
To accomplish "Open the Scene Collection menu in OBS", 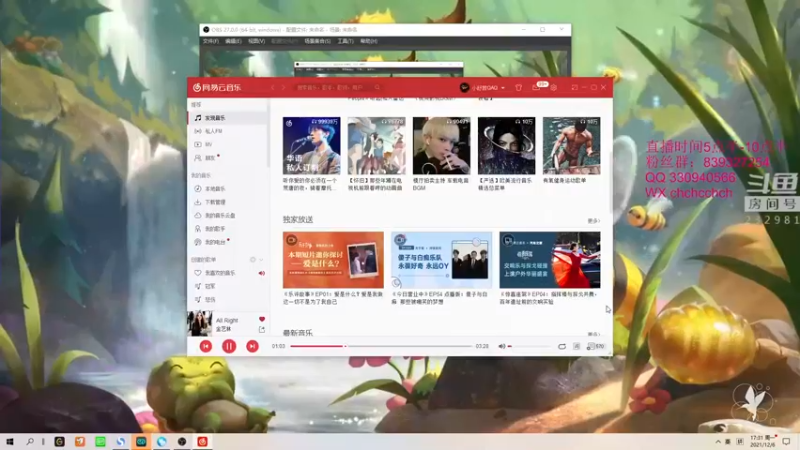I will [x=317, y=41].
